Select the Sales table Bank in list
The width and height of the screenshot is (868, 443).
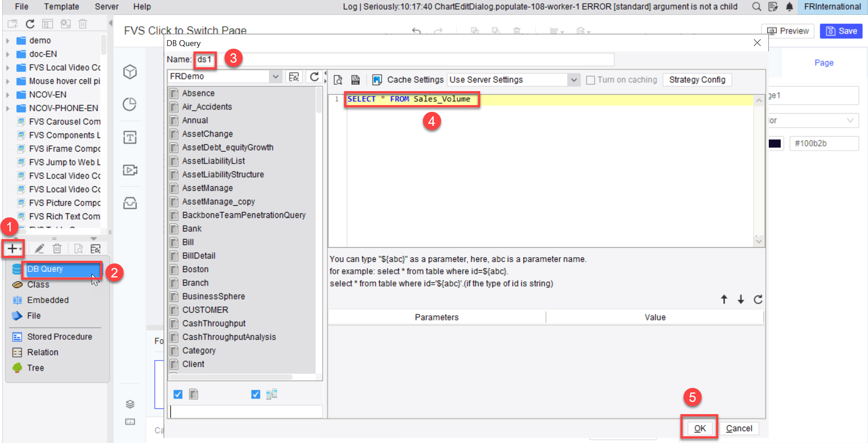click(192, 229)
